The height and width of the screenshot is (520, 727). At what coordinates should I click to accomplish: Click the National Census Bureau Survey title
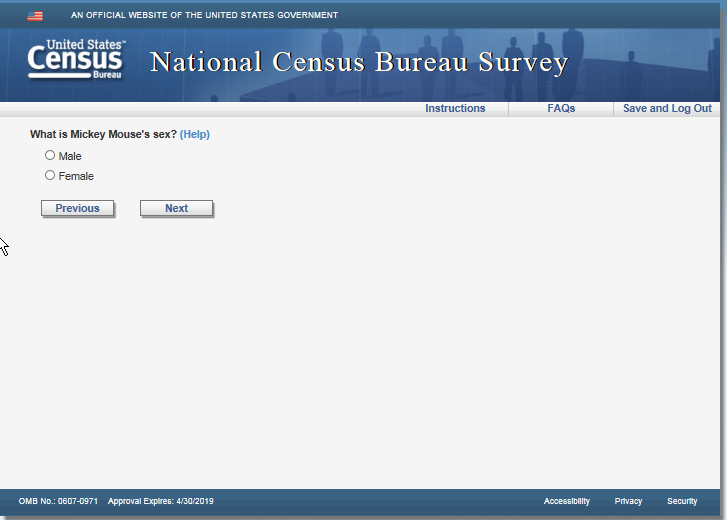tap(359, 62)
